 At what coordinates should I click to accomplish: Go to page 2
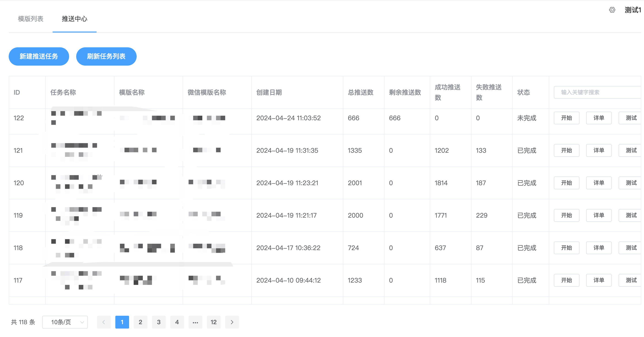(141, 322)
